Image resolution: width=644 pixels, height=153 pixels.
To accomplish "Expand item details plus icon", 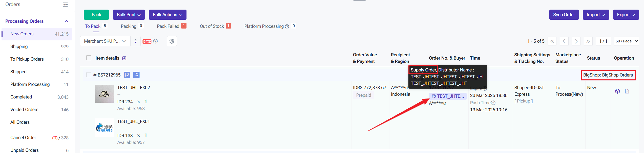I will tap(124, 58).
